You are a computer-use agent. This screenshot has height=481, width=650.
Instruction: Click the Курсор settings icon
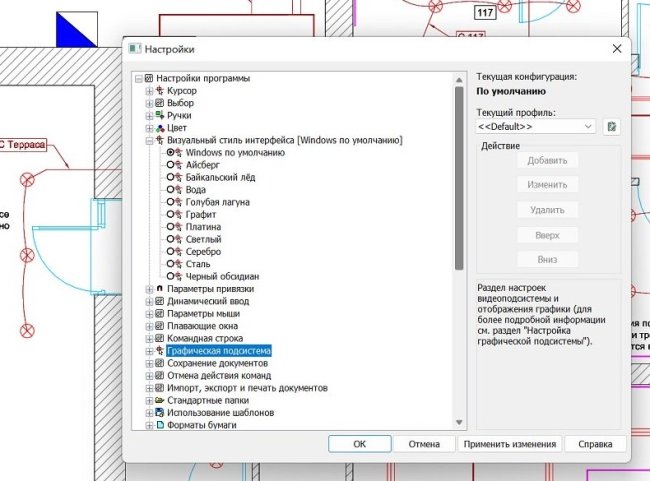(x=160, y=91)
